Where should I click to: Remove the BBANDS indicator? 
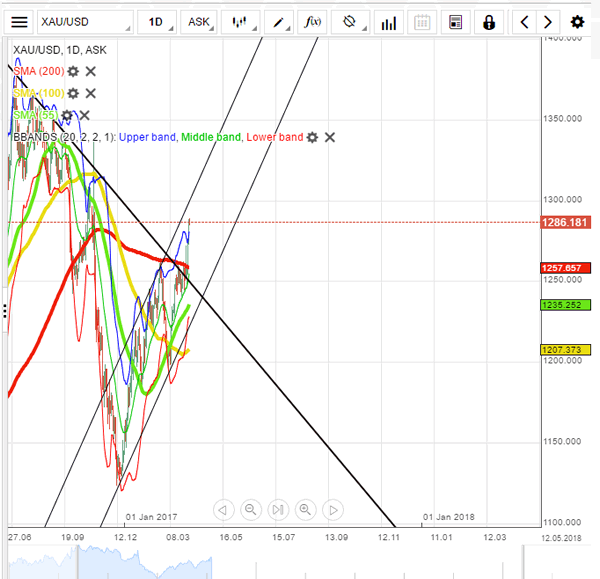tap(330, 137)
